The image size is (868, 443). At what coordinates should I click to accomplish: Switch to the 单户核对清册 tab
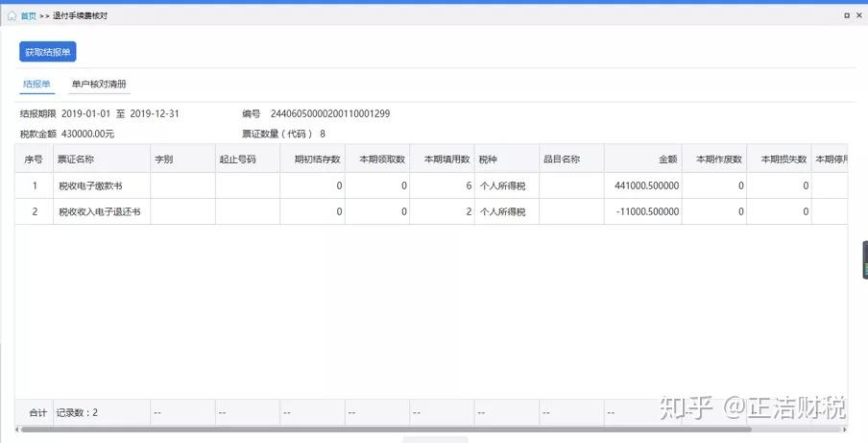tap(99, 85)
